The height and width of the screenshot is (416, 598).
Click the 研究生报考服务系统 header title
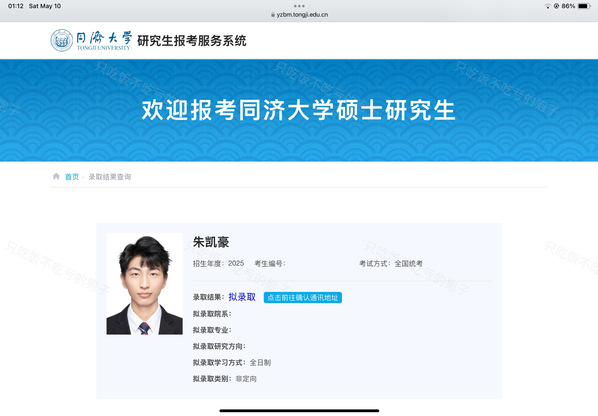(x=192, y=40)
